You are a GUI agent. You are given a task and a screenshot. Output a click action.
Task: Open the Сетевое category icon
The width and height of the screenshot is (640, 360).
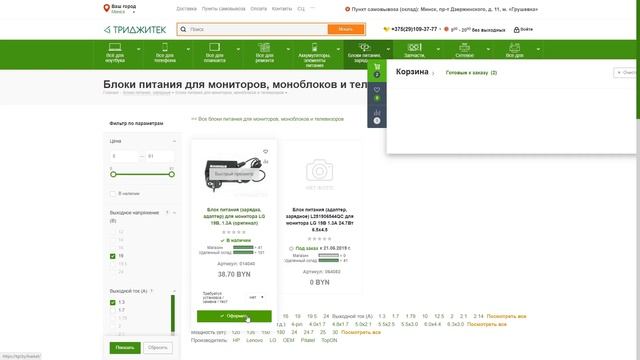click(x=464, y=47)
